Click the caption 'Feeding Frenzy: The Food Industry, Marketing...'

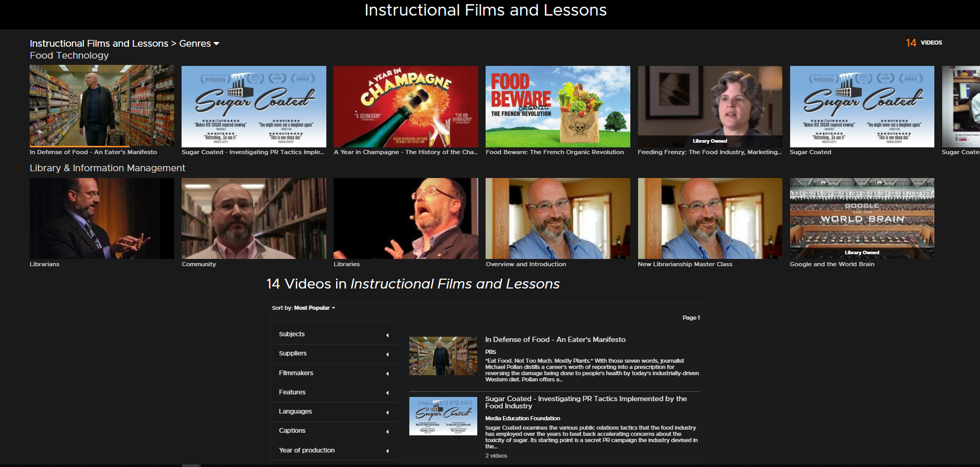709,152
